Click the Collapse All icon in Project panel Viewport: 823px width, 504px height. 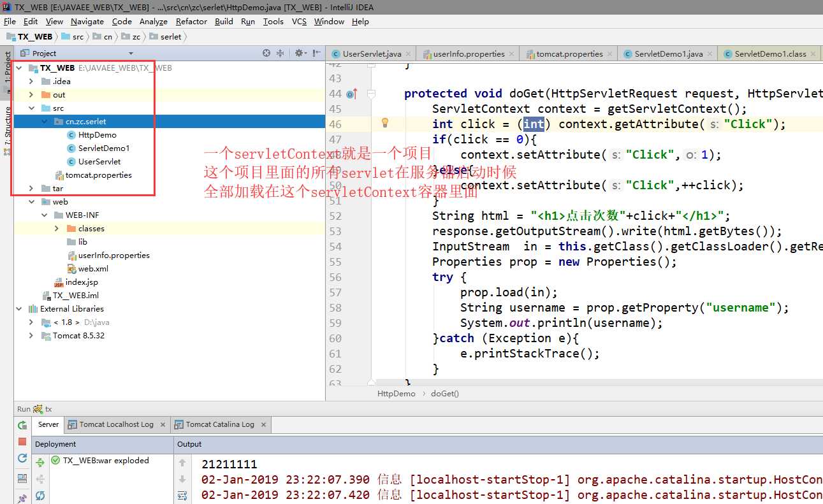click(x=280, y=54)
